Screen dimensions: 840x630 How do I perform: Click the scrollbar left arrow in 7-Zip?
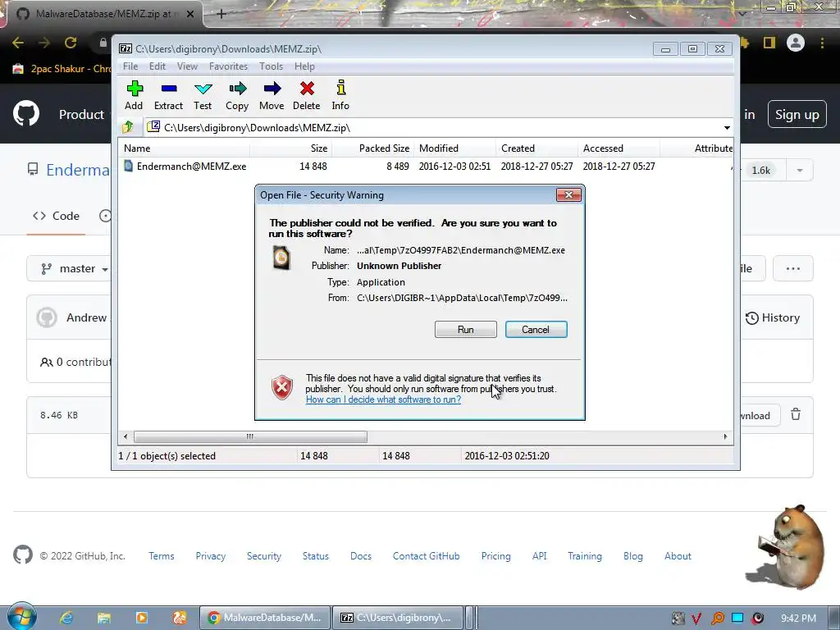coord(126,436)
